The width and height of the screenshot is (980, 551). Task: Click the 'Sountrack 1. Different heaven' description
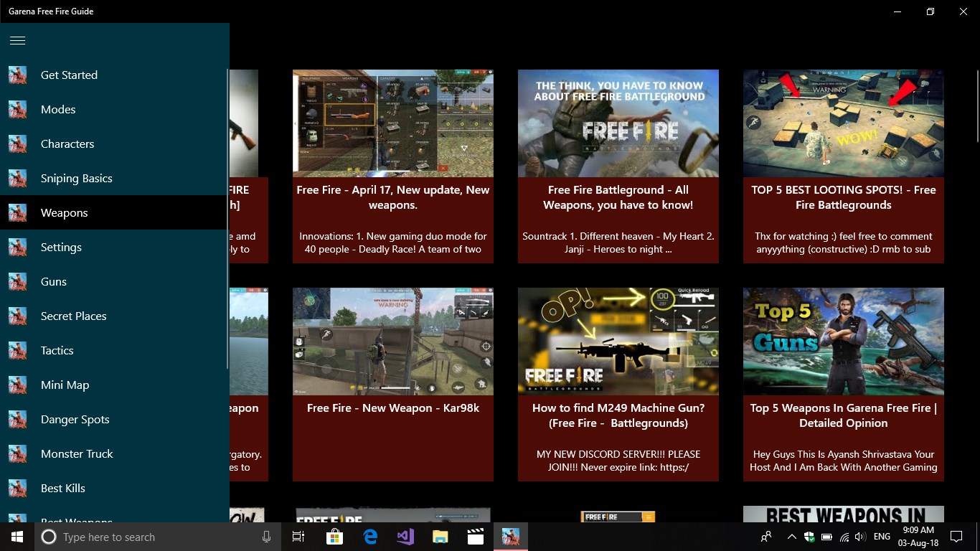(618, 242)
